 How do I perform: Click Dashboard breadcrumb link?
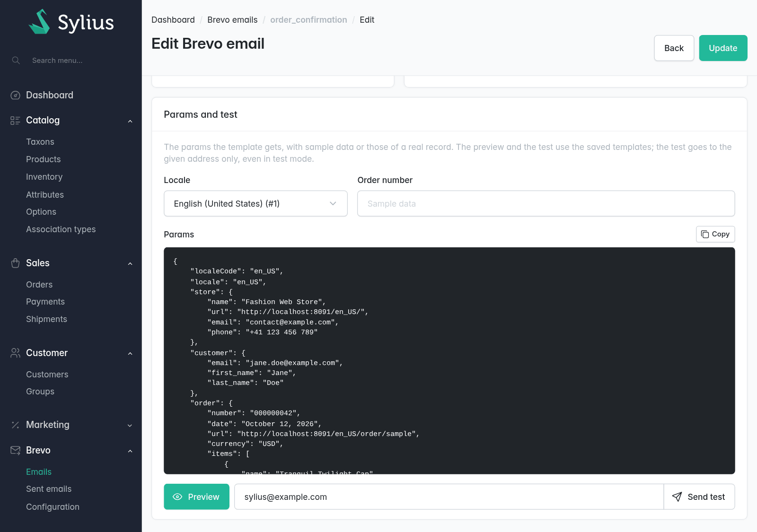point(173,20)
